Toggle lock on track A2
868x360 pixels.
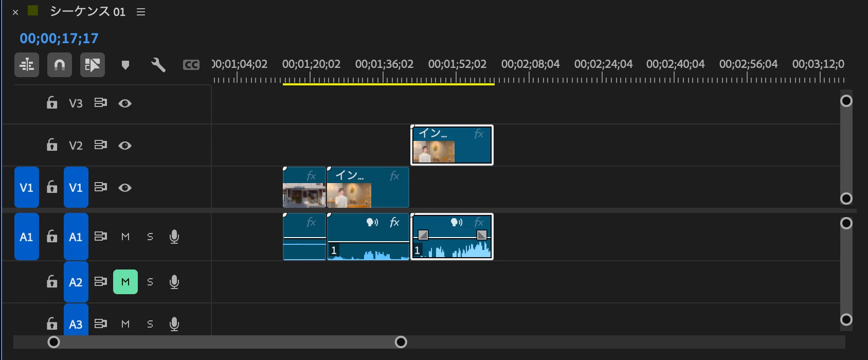point(52,282)
